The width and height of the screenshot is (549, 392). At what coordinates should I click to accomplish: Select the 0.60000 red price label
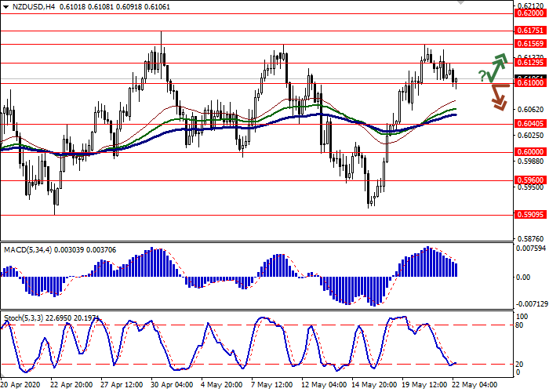click(x=530, y=153)
